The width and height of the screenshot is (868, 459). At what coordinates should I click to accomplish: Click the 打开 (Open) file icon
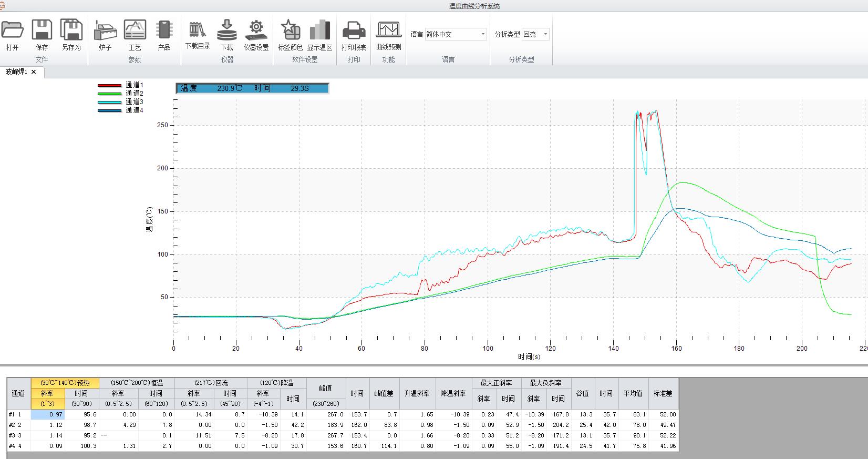[13, 30]
